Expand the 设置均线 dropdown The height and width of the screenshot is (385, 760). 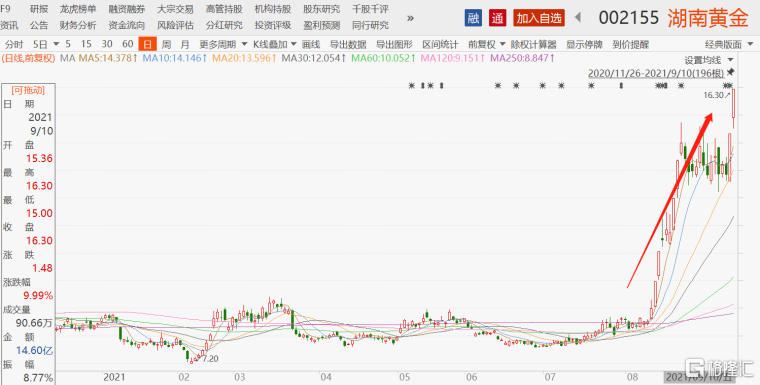[709, 60]
